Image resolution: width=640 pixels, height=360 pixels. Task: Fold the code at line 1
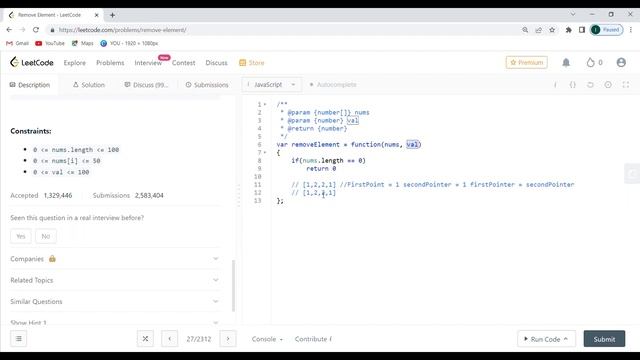265,104
